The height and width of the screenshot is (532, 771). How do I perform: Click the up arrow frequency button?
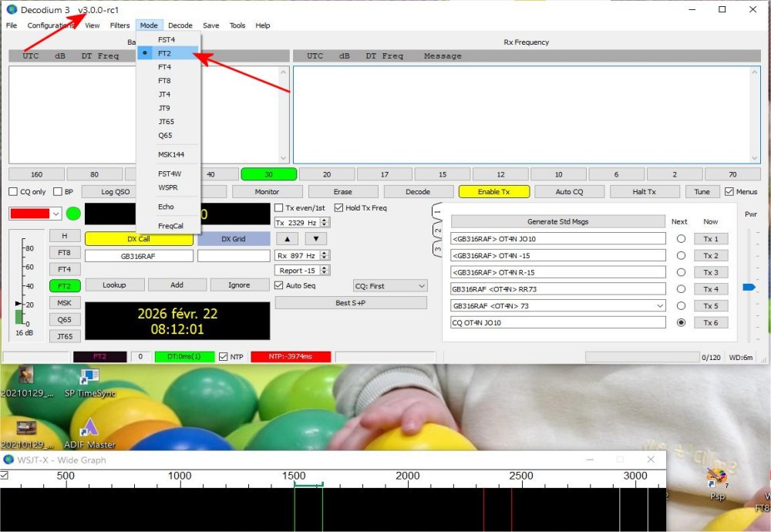pos(287,239)
